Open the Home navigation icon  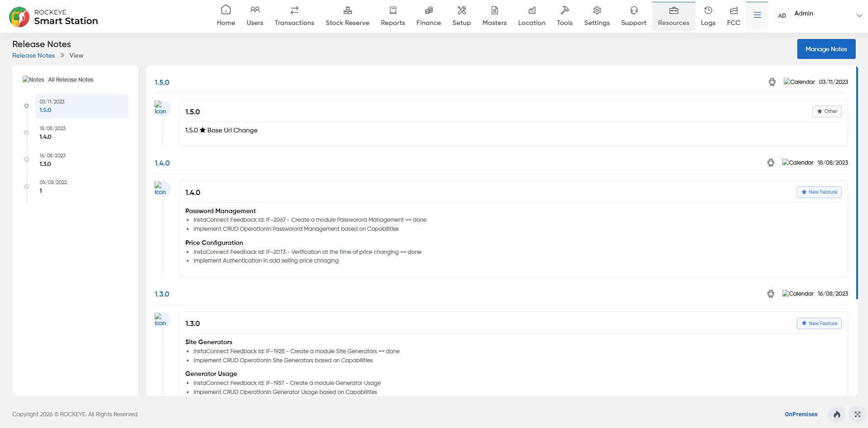click(x=226, y=10)
